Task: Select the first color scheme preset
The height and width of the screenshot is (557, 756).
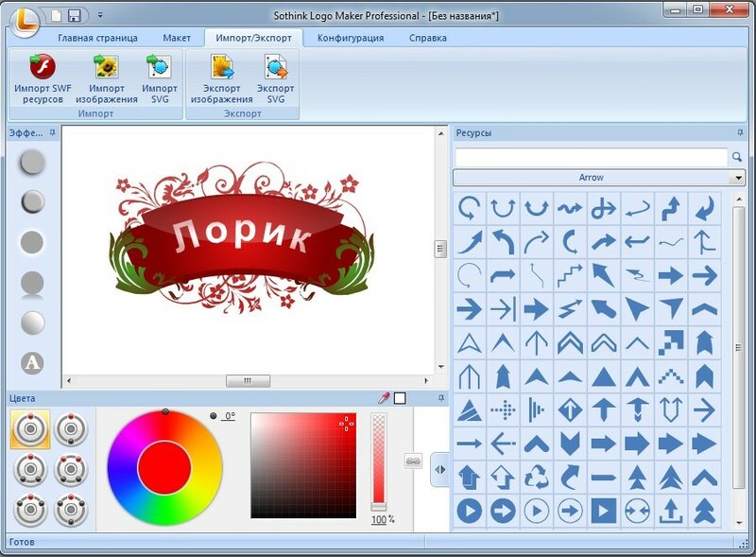Action: [30, 428]
